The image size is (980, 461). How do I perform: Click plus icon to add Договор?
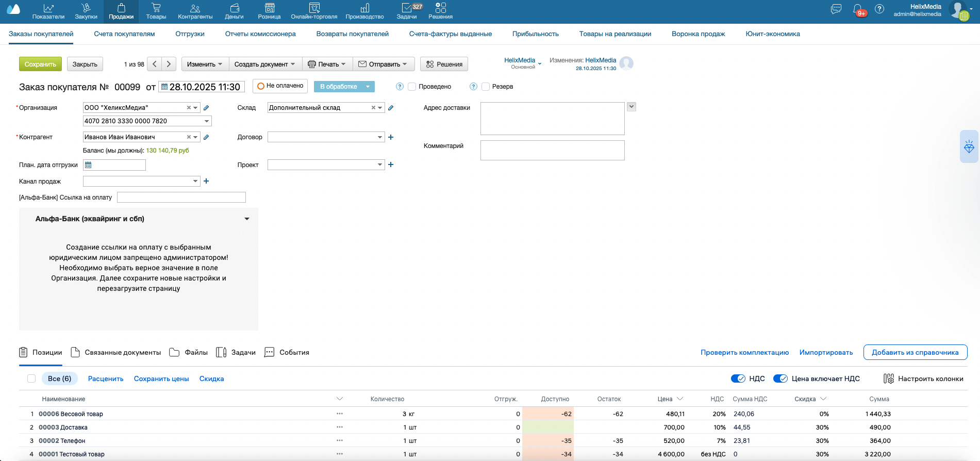click(391, 137)
